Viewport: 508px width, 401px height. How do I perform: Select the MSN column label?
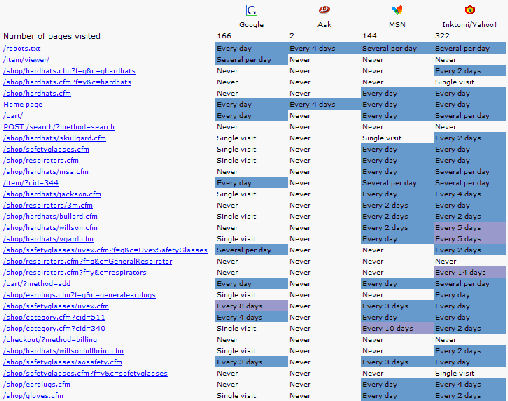point(397,24)
